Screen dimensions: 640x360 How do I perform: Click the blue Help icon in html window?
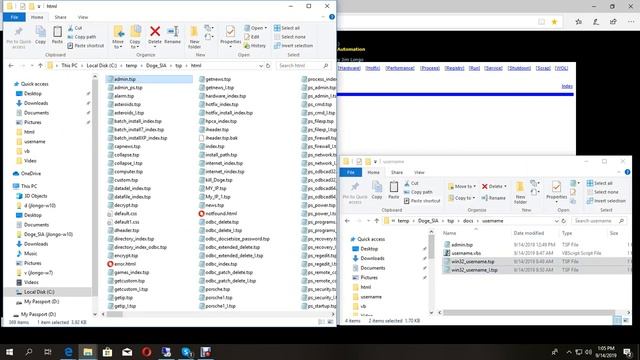(x=332, y=17)
